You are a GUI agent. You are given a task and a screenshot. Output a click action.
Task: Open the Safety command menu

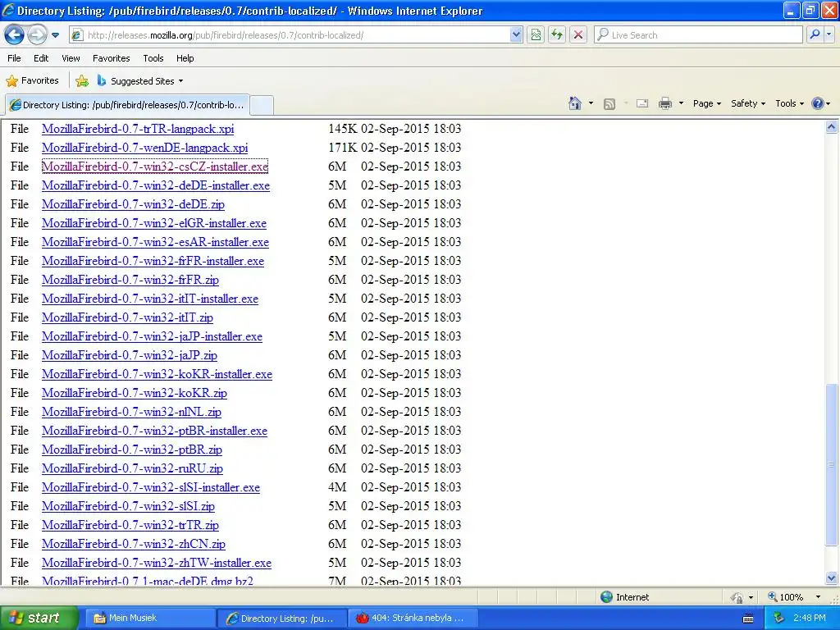pyautogui.click(x=748, y=103)
